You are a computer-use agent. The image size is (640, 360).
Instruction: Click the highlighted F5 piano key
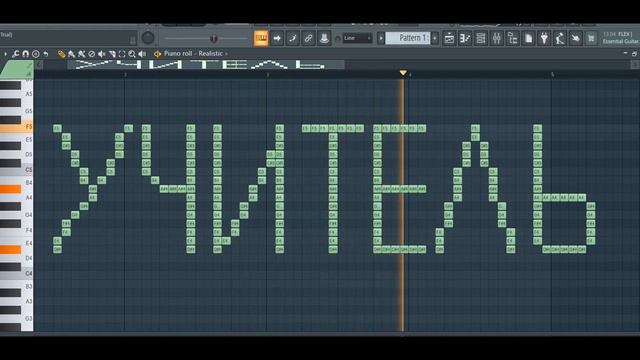click(17, 127)
